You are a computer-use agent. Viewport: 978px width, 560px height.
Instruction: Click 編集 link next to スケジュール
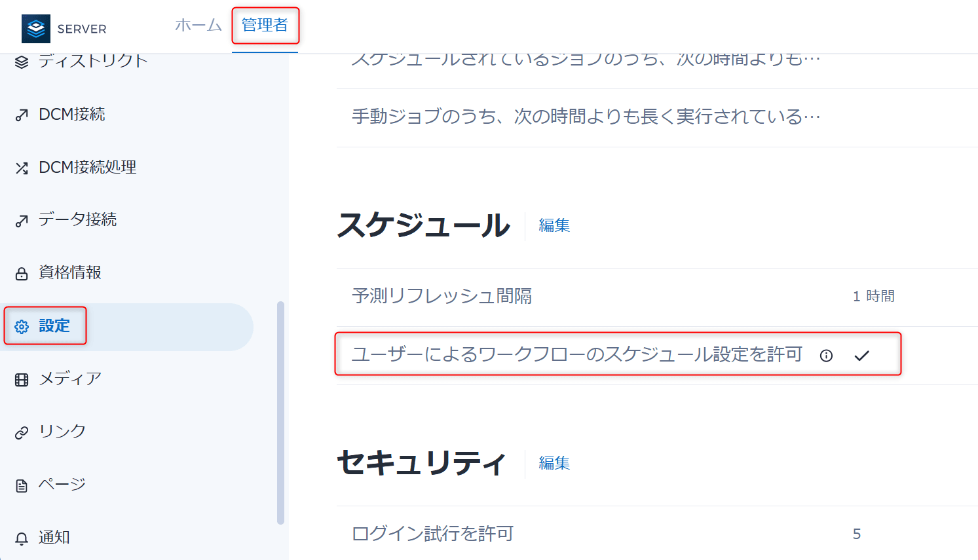point(554,225)
